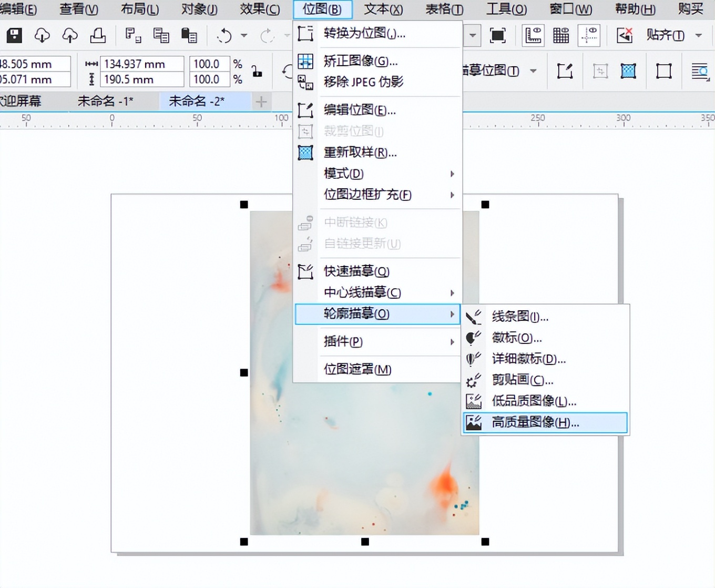Viewport: 715px width, 588px height.
Task: Toggle snap-off icon with red X
Action: (625, 35)
